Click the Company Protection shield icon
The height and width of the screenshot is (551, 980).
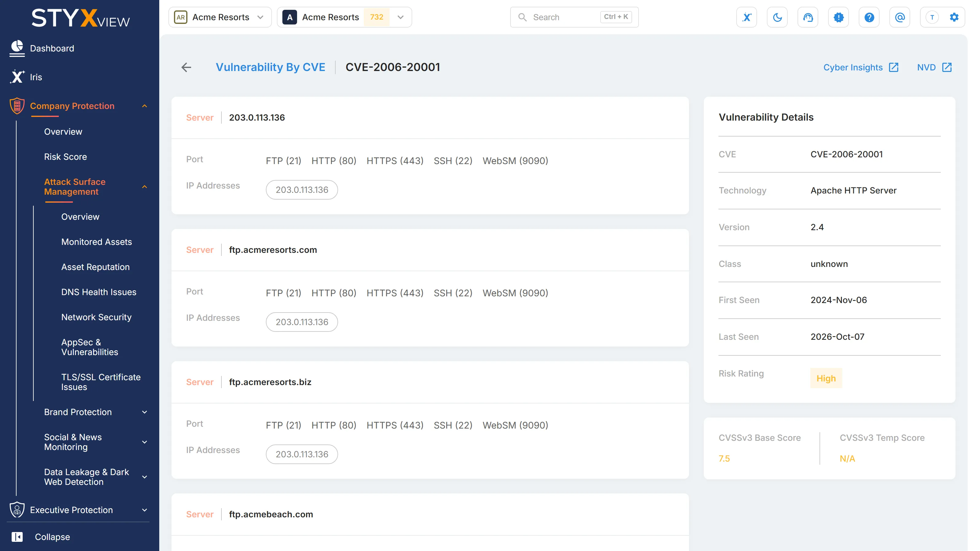[17, 106]
